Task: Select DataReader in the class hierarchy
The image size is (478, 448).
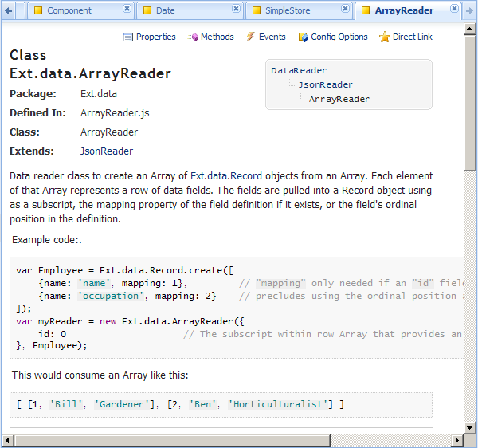Action: tap(299, 70)
